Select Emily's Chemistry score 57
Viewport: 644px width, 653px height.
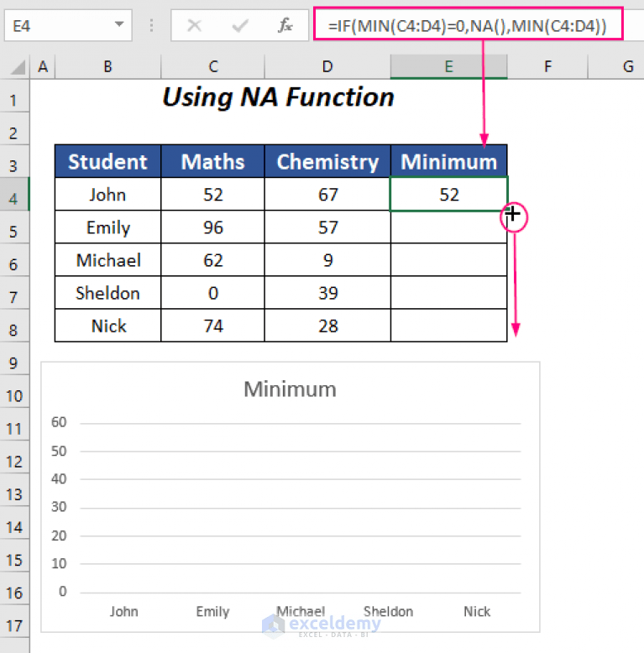(327, 227)
